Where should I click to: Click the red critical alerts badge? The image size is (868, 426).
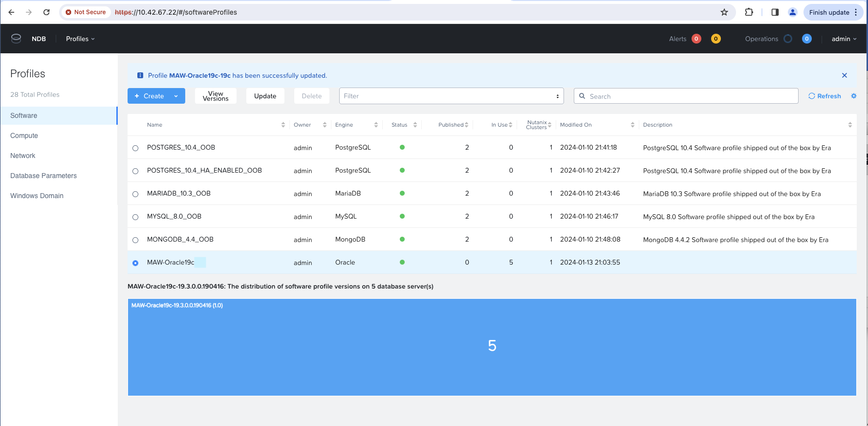(x=696, y=39)
